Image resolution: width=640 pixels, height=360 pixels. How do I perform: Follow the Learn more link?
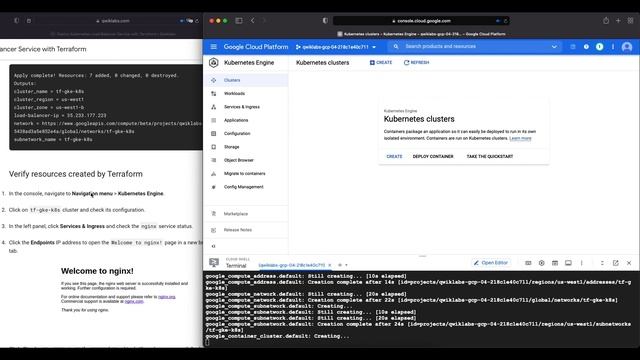coord(520,138)
